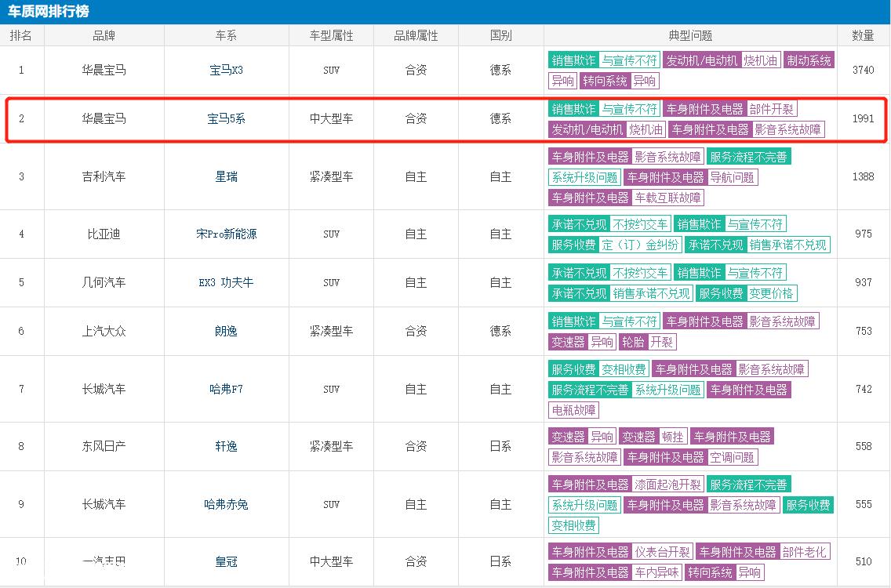Click the count 937
891x588 pixels.
point(863,282)
